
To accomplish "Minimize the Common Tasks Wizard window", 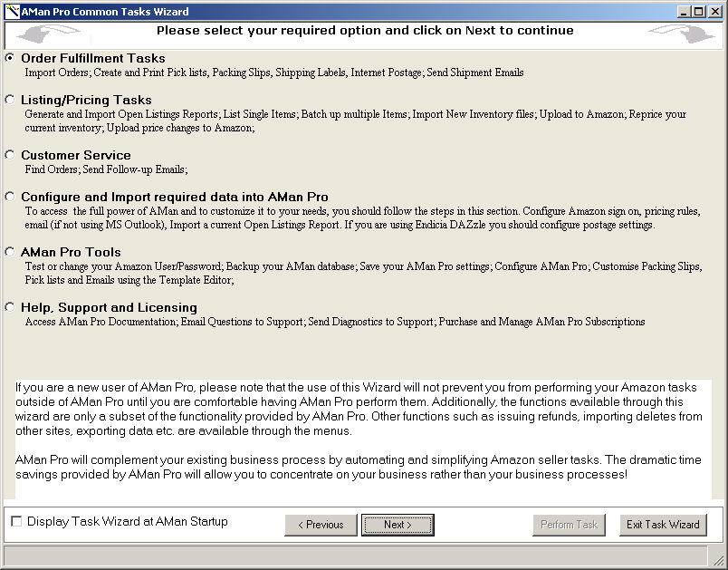I will 683,12.
